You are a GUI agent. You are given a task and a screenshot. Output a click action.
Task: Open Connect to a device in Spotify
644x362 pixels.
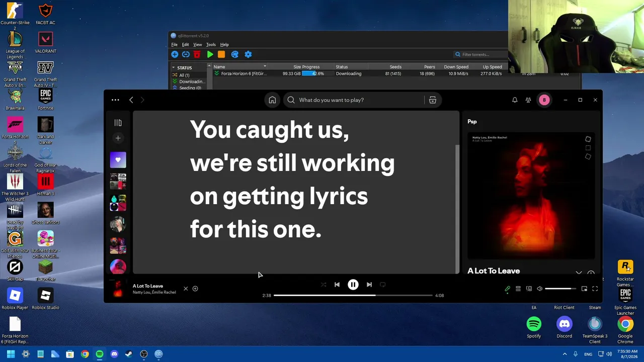click(x=529, y=289)
